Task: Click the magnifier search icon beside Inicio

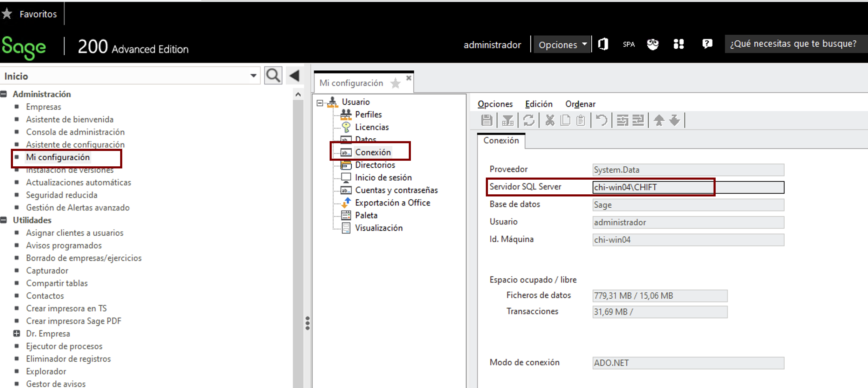Action: pyautogui.click(x=273, y=76)
